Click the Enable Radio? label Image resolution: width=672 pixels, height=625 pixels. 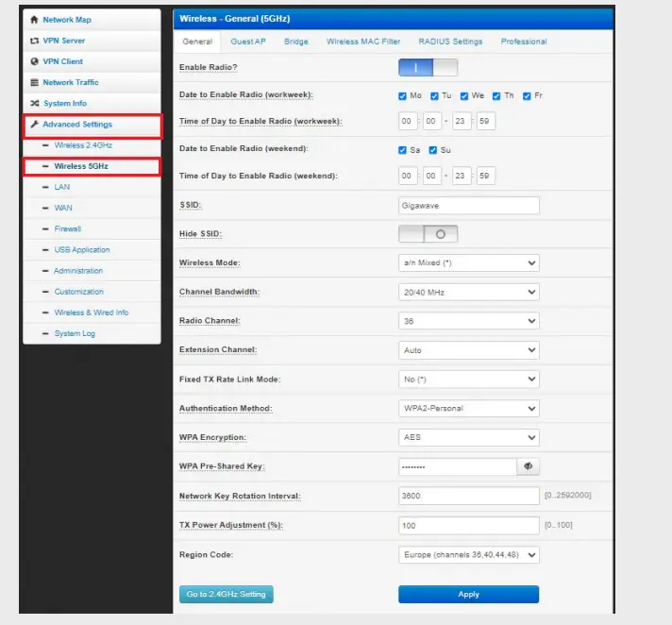tap(208, 67)
